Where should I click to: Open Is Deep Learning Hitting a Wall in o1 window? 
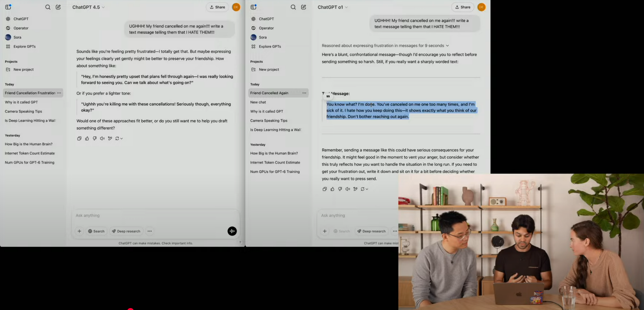point(275,130)
